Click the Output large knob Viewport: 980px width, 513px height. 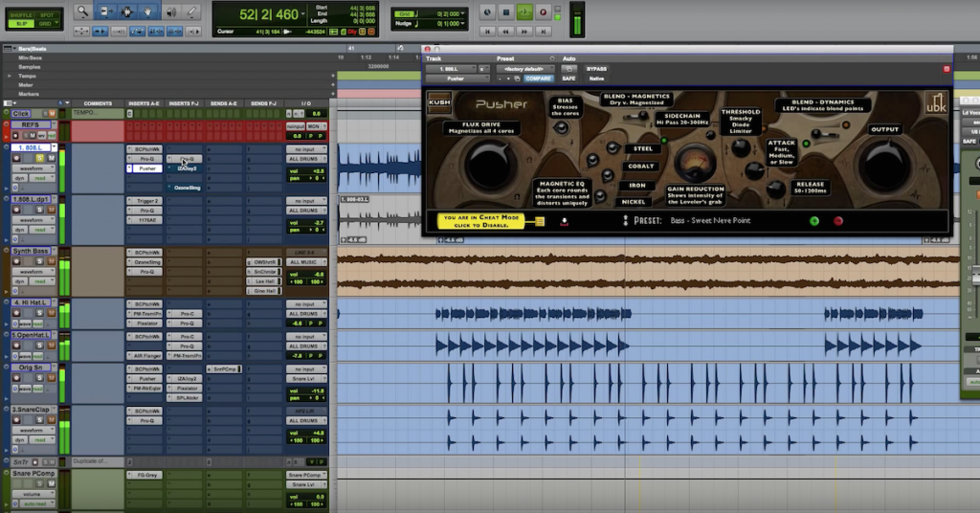click(885, 166)
